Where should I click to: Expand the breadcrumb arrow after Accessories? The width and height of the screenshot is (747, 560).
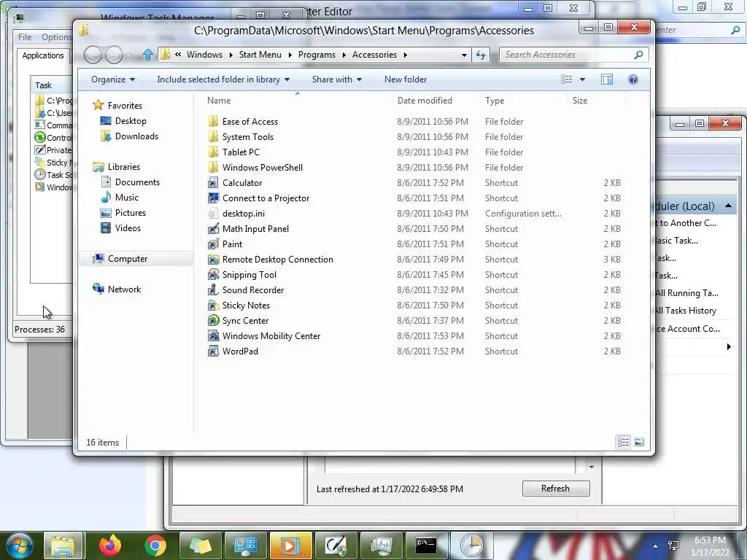coord(406,55)
